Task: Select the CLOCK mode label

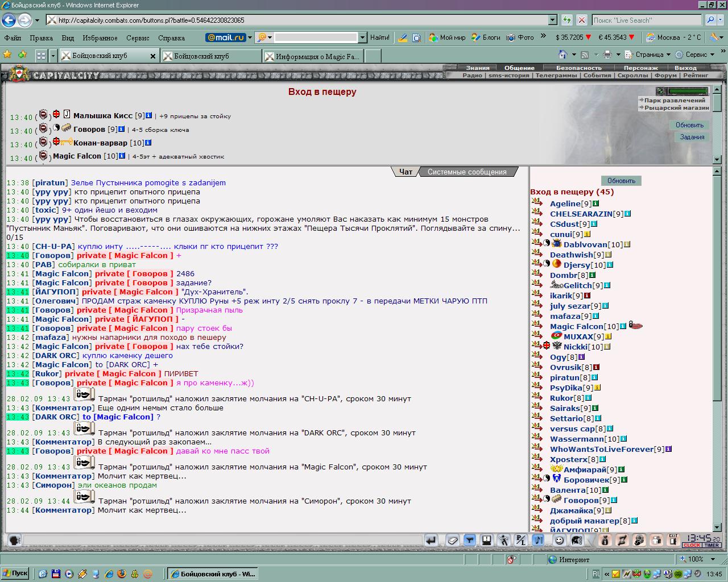Action: click(692, 546)
